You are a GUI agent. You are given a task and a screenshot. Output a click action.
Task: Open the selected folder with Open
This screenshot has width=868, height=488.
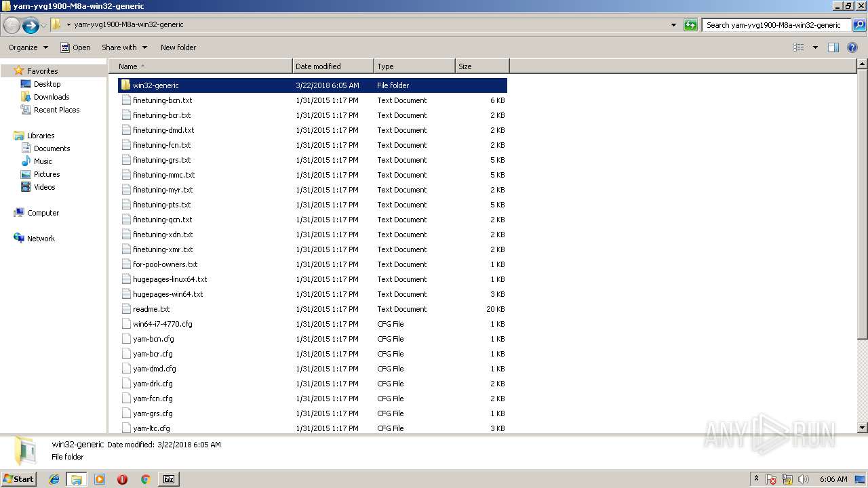pyautogui.click(x=75, y=47)
